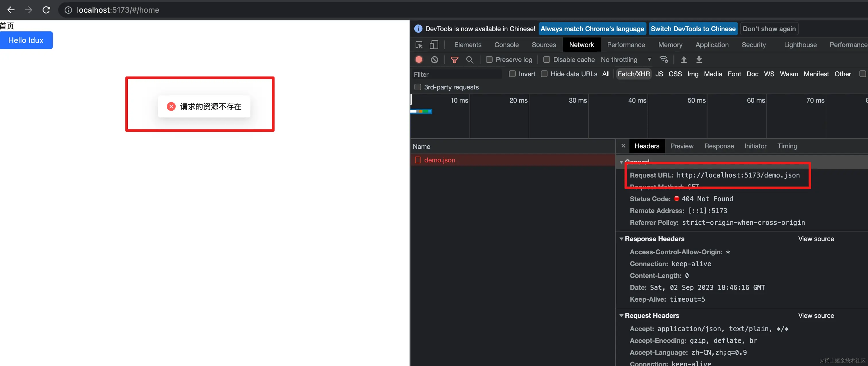Open the Security tab
868x366 pixels.
(x=754, y=45)
